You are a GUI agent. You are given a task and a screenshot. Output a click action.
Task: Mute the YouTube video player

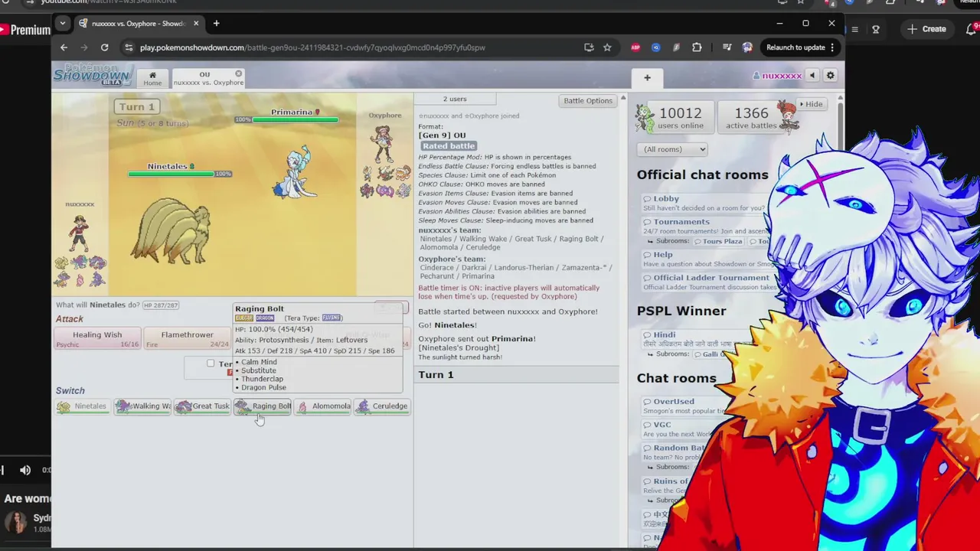[x=25, y=470]
